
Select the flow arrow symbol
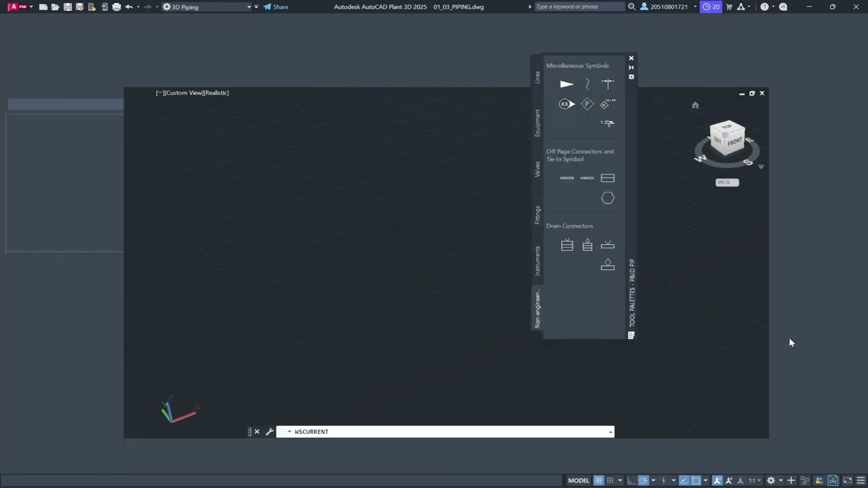[x=567, y=84]
